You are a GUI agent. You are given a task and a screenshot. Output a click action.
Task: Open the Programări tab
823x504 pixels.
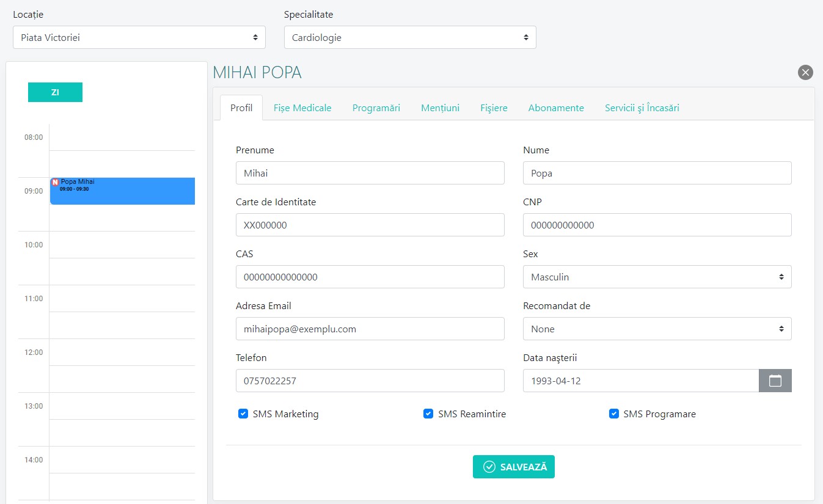[x=376, y=108]
